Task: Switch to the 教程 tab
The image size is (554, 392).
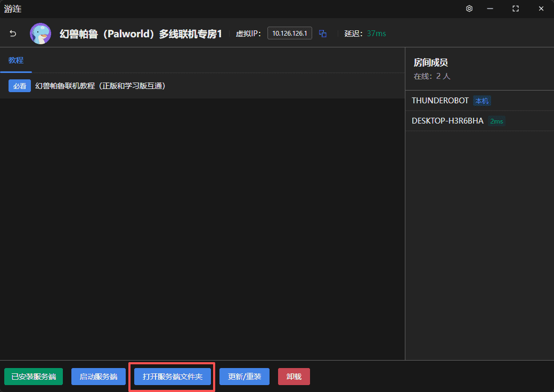Action: (16, 60)
